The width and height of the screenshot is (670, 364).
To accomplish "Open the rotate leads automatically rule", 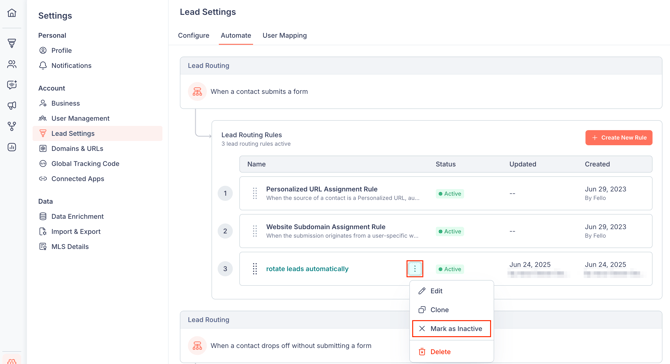I will pos(307,269).
